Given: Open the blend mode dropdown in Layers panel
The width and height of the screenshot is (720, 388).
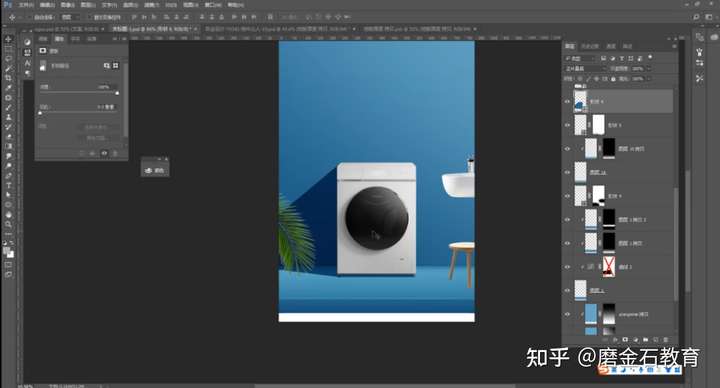Looking at the screenshot, I should coord(585,68).
